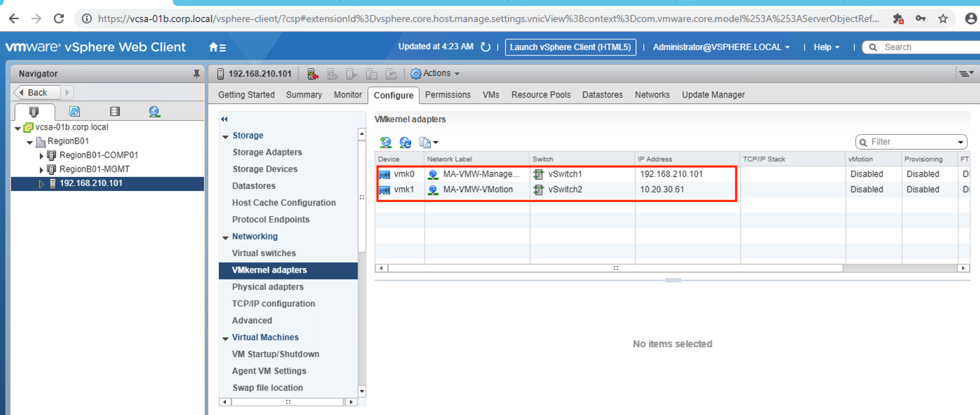Click Launch vSphere Client (HTML5) button
980x415 pixels.
point(570,47)
